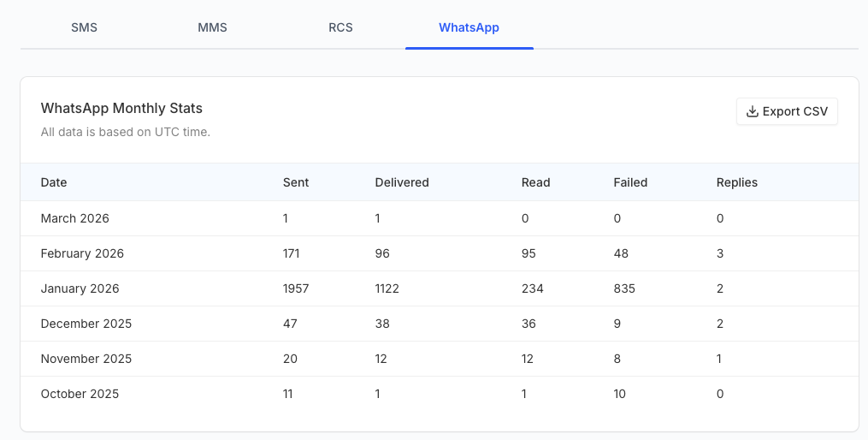Click the January 2026 date cell
Screen dimensions: 868x440
80,288
